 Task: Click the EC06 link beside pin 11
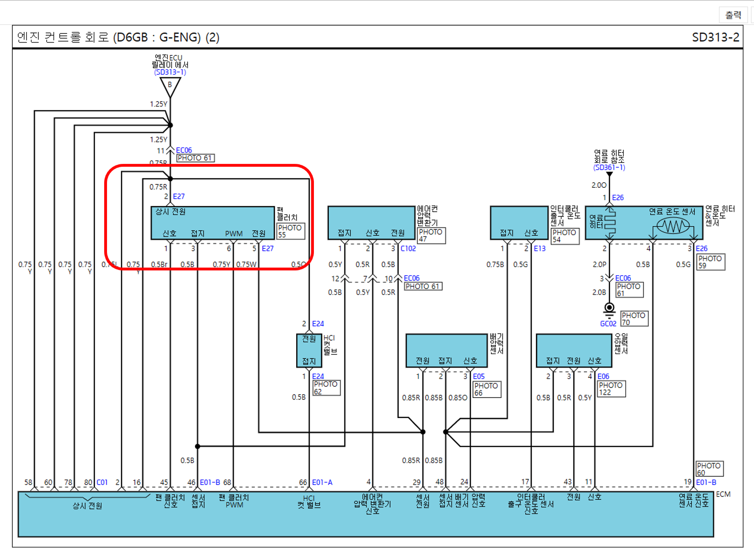(x=184, y=150)
